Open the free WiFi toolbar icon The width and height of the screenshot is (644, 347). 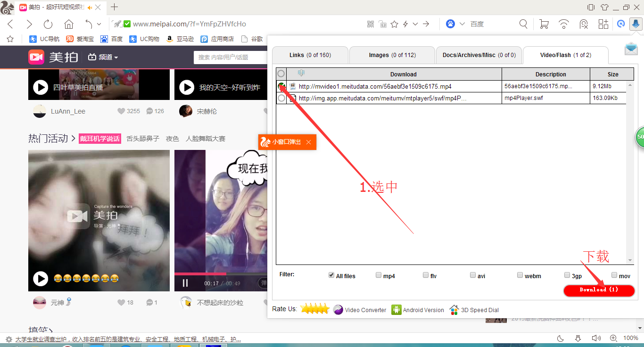click(564, 24)
